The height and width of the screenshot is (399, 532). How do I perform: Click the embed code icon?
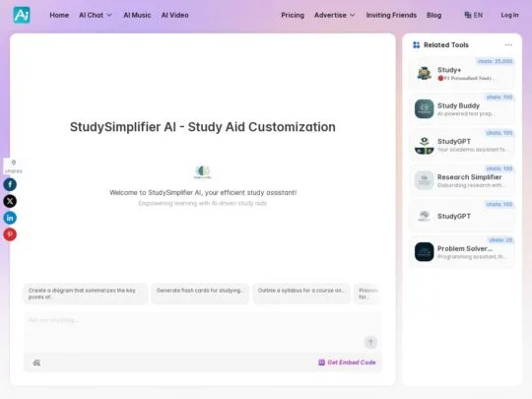pos(321,363)
